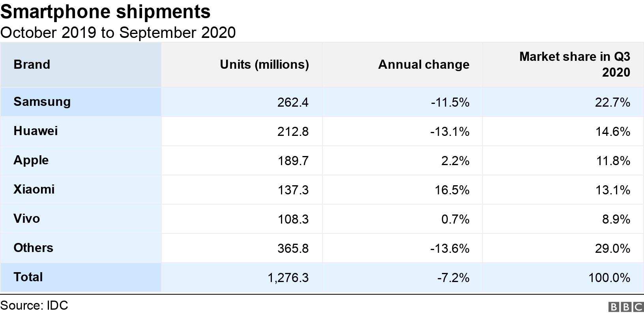Select Xiaomi market share 13.1%
Viewport: 644px width, 316px height.
click(613, 190)
